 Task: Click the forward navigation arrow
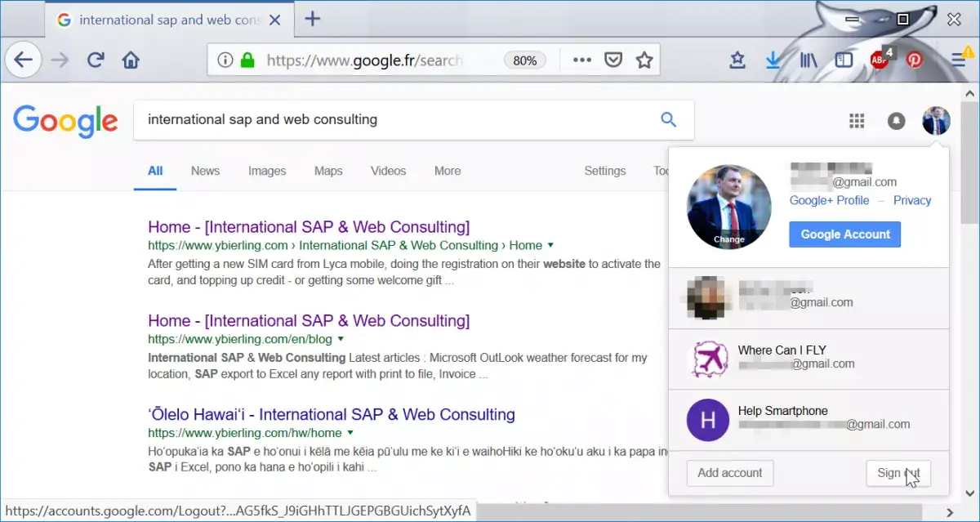[x=60, y=60]
